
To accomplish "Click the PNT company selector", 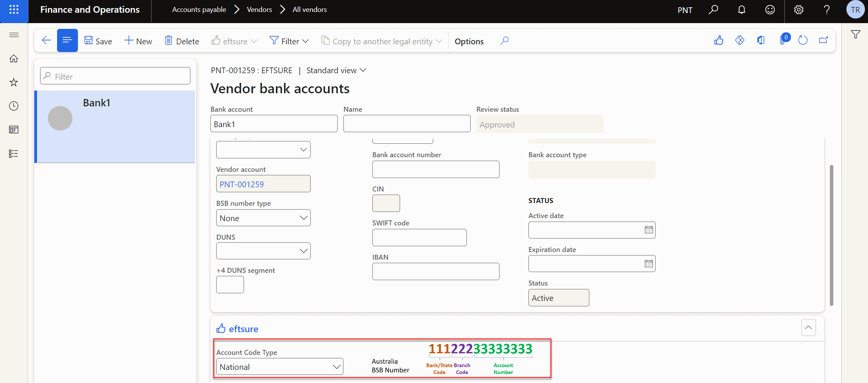I will [x=685, y=10].
